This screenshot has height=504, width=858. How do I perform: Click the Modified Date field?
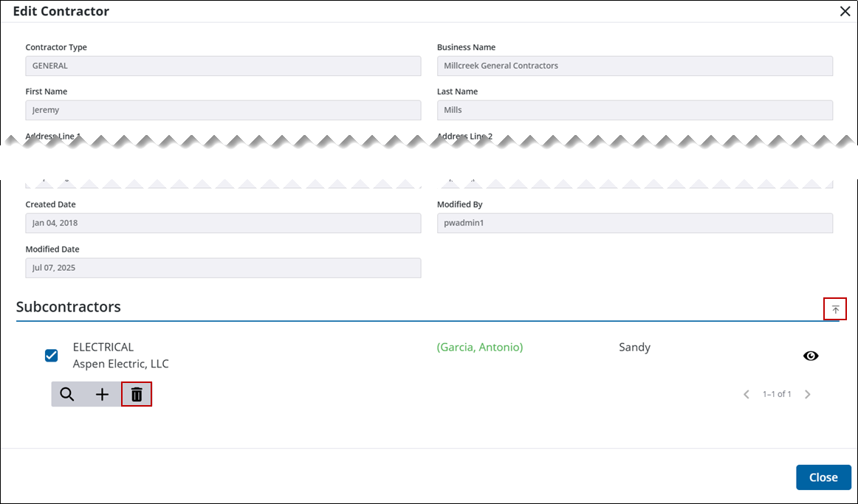[223, 268]
